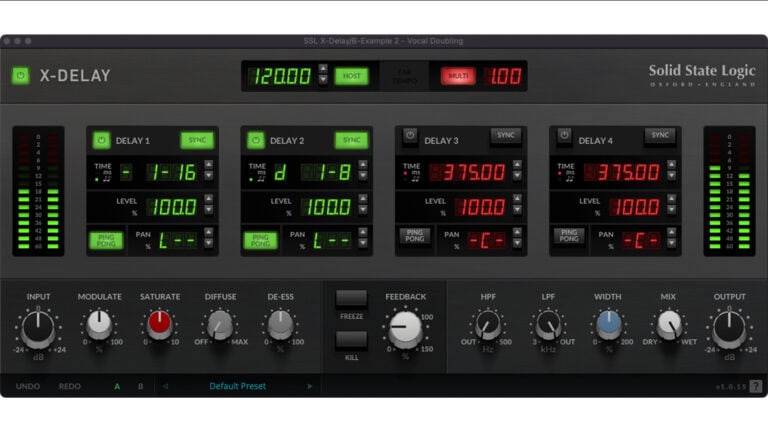Click Delay 1 time value 1-16
Viewport: 768px width, 432px height.
click(172, 172)
